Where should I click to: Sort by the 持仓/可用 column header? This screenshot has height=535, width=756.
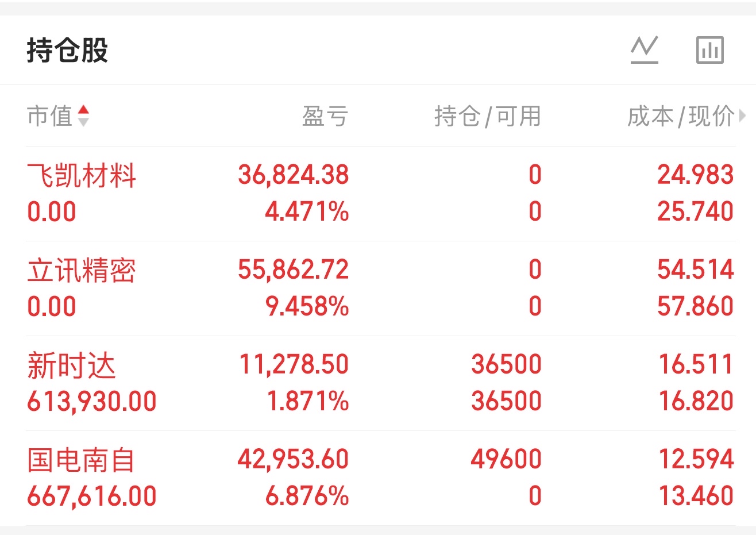[x=488, y=116]
